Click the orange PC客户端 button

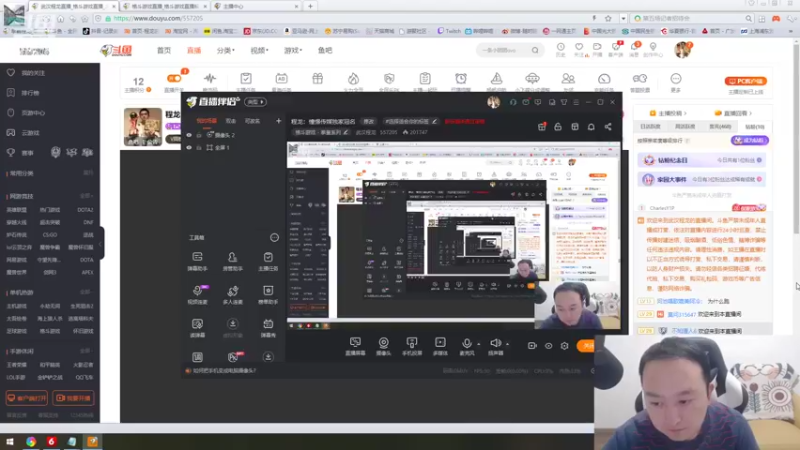745,81
